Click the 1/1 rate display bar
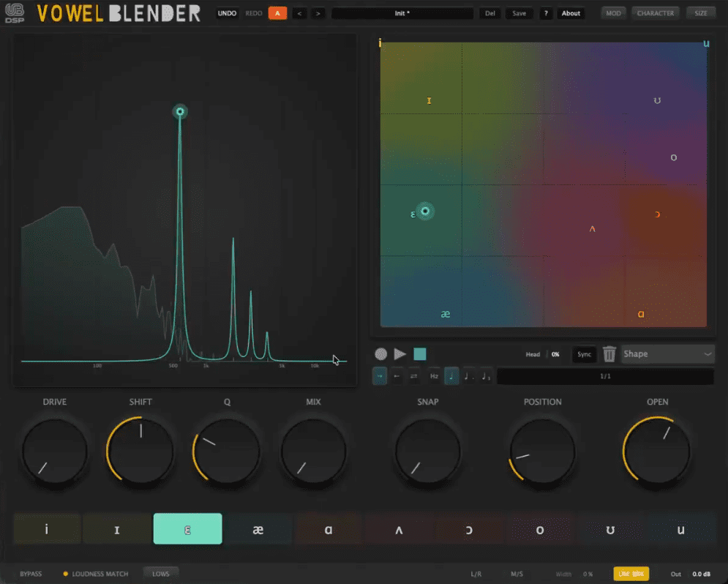Screen dimensions: 728x584 (605, 376)
